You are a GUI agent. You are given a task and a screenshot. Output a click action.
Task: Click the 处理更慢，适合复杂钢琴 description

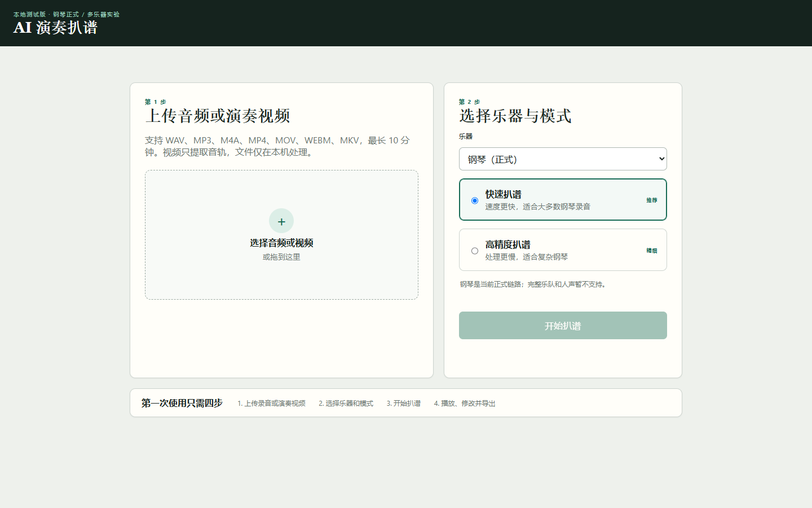[x=527, y=257]
